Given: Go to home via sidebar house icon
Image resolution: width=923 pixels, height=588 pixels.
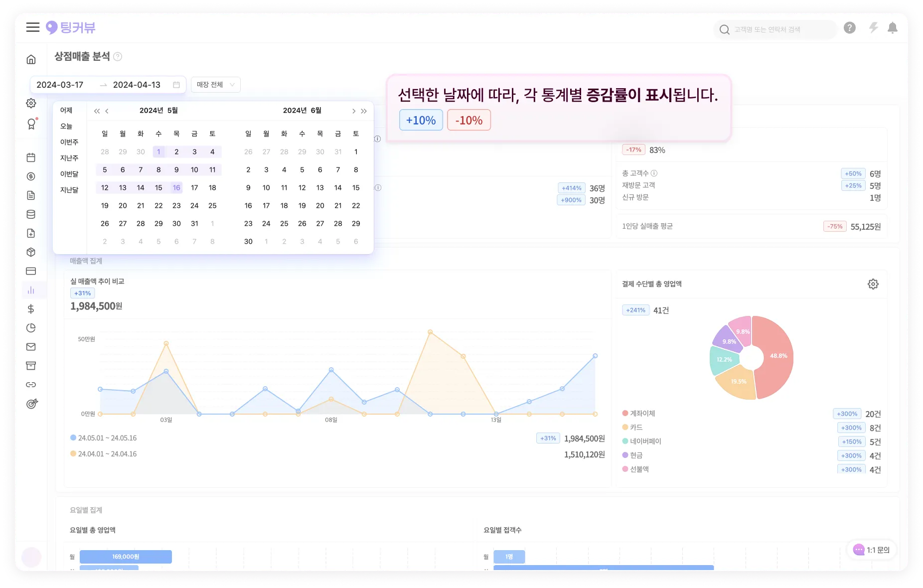Looking at the screenshot, I should coord(31,60).
